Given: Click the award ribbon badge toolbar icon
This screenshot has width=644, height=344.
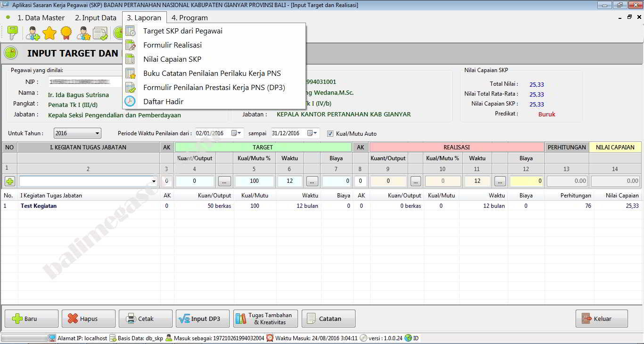Looking at the screenshot, I should point(66,33).
